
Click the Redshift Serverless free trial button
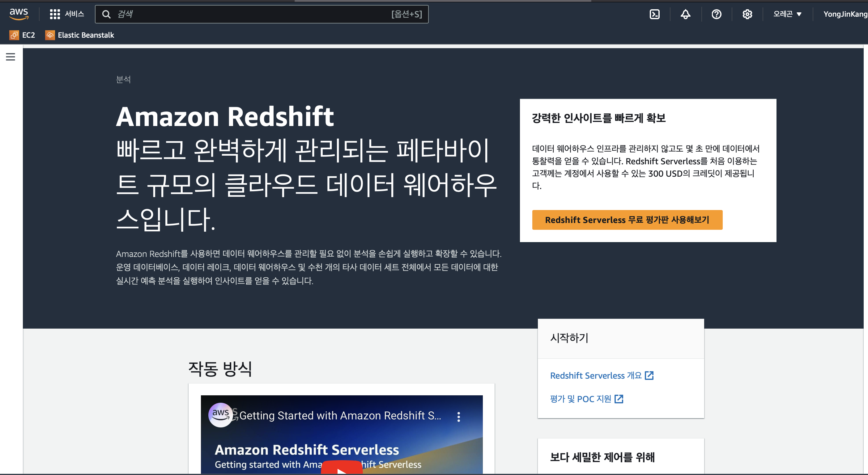627,220
